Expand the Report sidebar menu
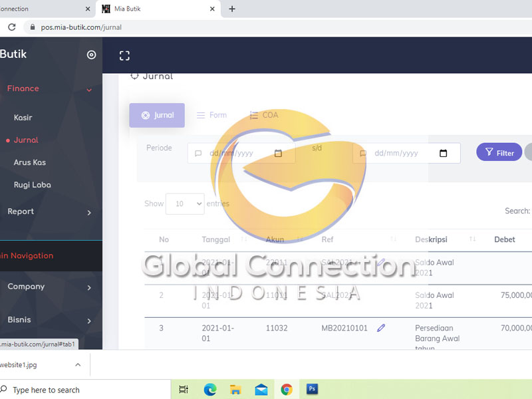This screenshot has width=532, height=399. (89, 212)
